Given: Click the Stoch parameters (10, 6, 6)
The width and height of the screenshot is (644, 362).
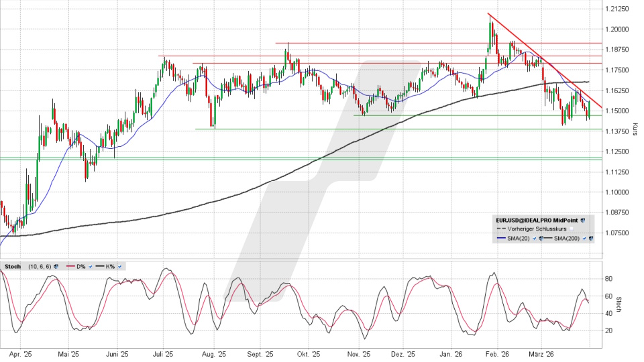Looking at the screenshot, I should (x=39, y=266).
